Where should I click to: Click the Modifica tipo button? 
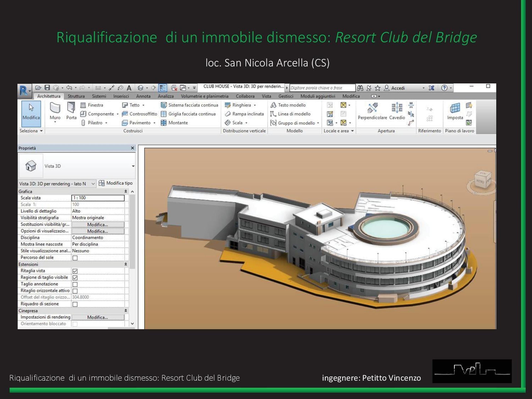pos(116,183)
